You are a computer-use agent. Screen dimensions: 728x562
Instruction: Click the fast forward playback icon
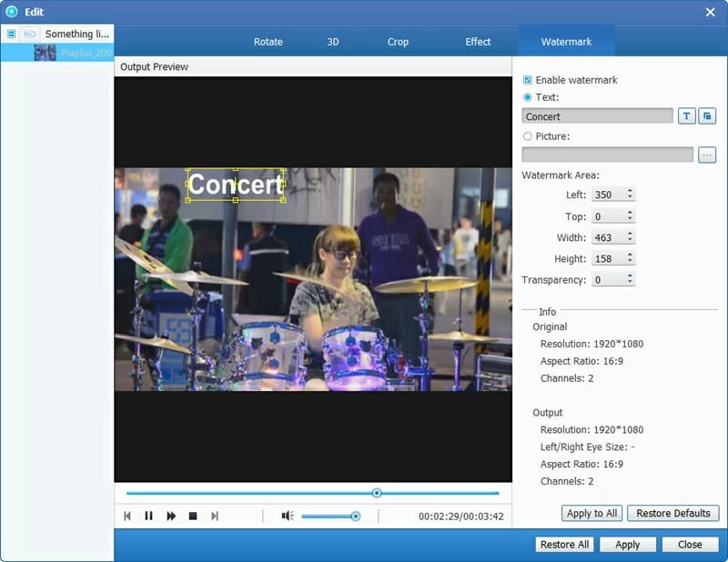pyautogui.click(x=171, y=516)
